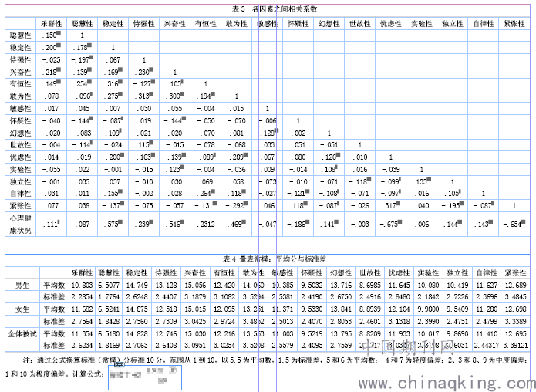Screen dimensions: 536x392
Task: Select the '全体被试' row label in Table 4
Action: tap(24, 334)
